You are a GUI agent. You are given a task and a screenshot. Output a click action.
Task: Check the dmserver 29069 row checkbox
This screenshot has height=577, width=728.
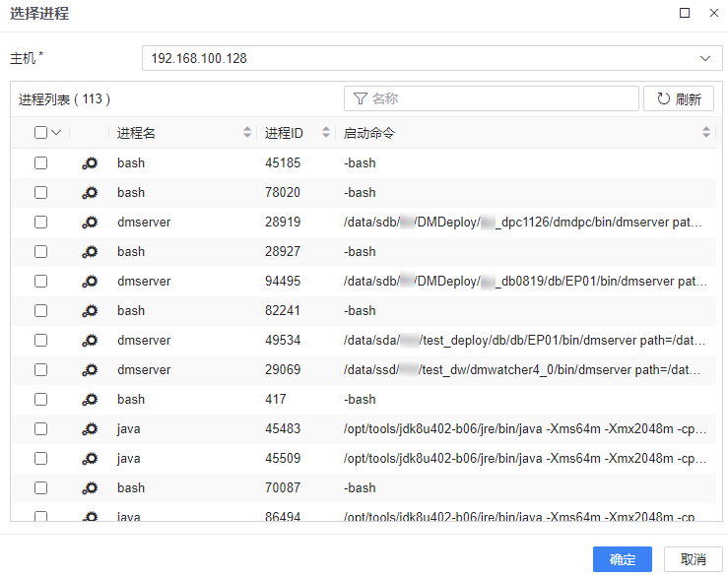(40, 370)
